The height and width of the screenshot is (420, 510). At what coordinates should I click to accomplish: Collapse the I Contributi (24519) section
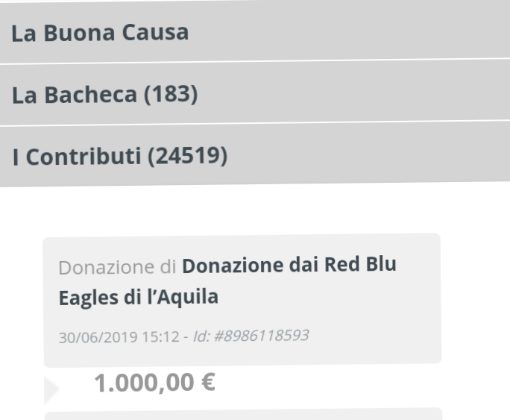(x=255, y=156)
